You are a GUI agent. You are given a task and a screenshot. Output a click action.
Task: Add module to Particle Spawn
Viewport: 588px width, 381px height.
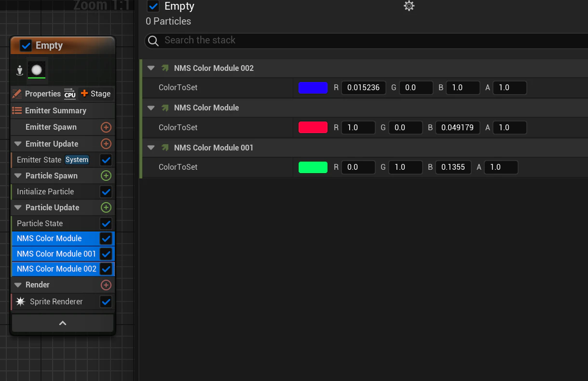pos(106,176)
